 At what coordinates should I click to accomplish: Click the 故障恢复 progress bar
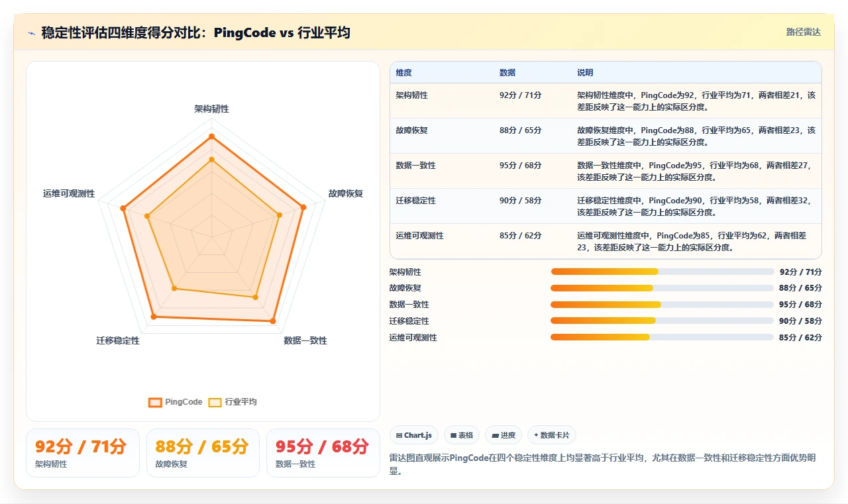(662, 288)
